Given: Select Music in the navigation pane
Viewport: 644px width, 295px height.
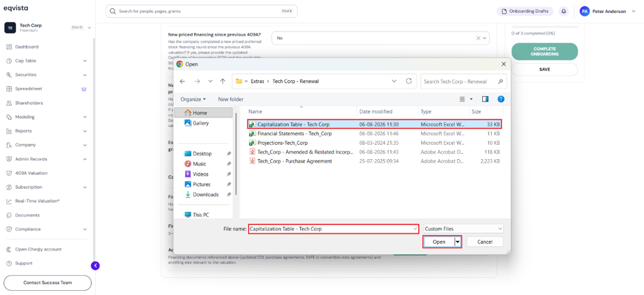Looking at the screenshot, I should click(195, 164).
